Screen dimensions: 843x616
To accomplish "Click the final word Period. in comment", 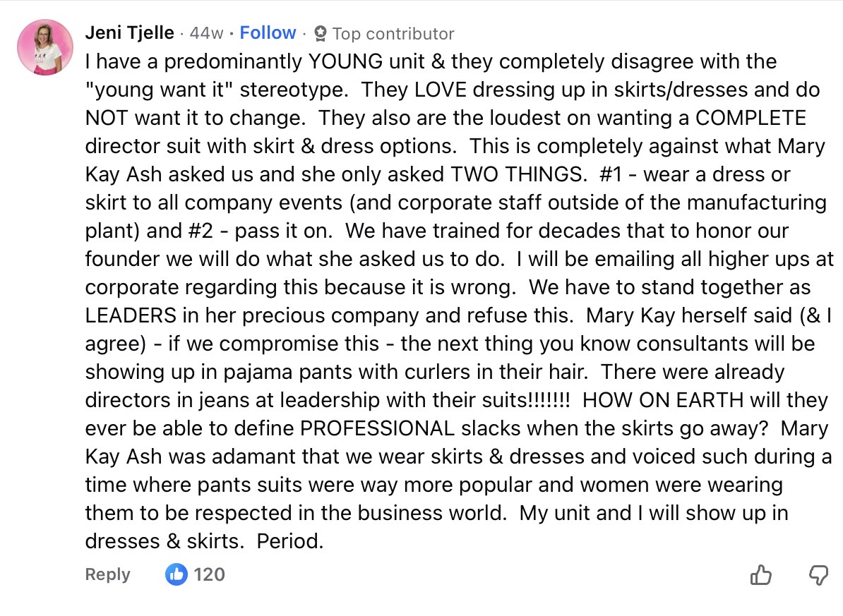I will [x=290, y=541].
